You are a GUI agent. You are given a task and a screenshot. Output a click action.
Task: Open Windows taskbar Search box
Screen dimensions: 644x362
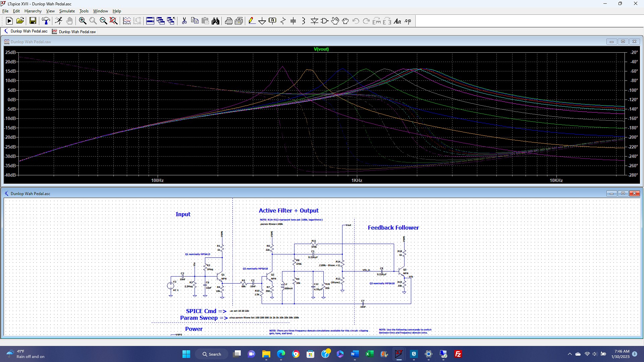click(212, 354)
